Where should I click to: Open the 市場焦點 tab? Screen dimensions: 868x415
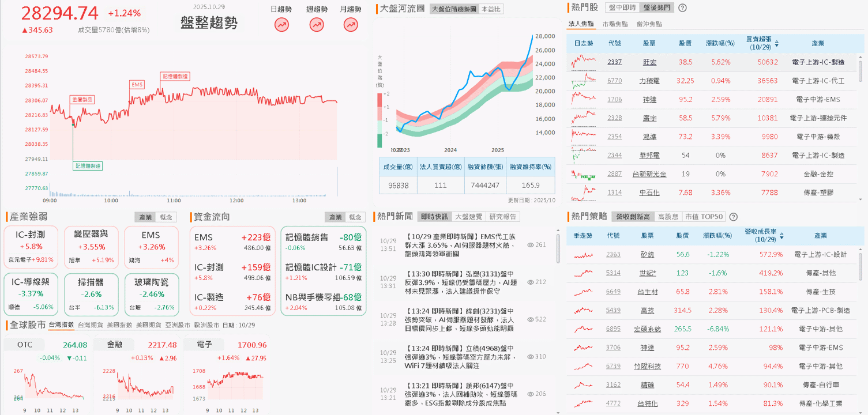[x=615, y=24]
